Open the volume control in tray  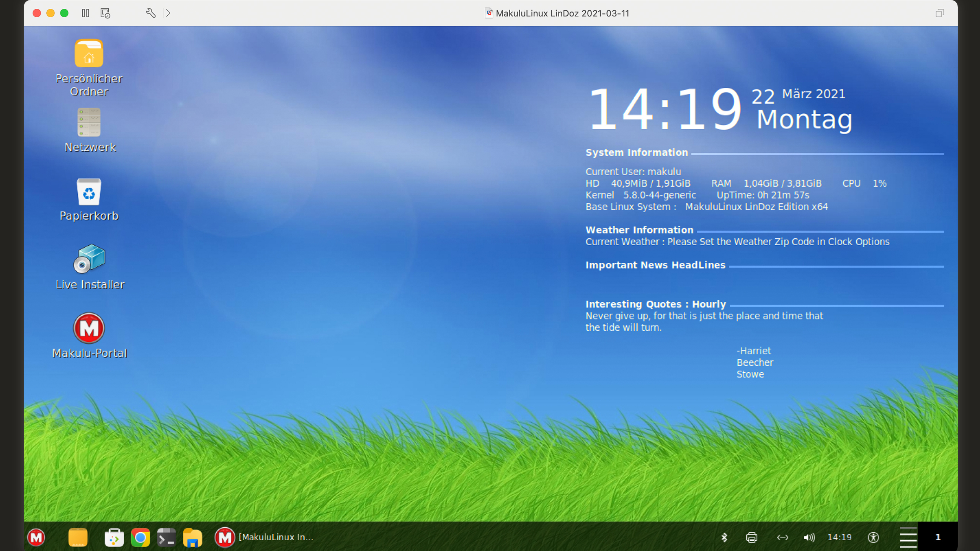(x=809, y=537)
